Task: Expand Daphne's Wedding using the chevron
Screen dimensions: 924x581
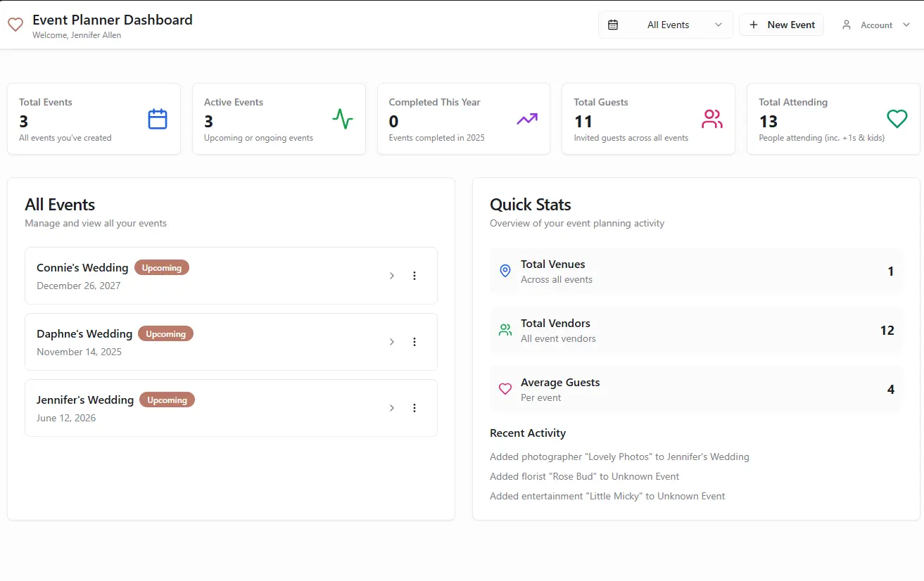Action: pos(392,342)
